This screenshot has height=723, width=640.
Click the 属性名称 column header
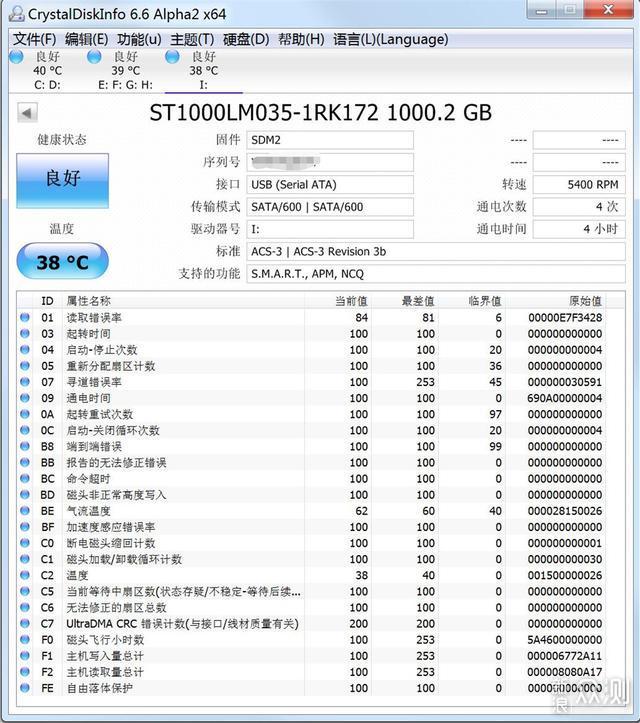[184, 301]
